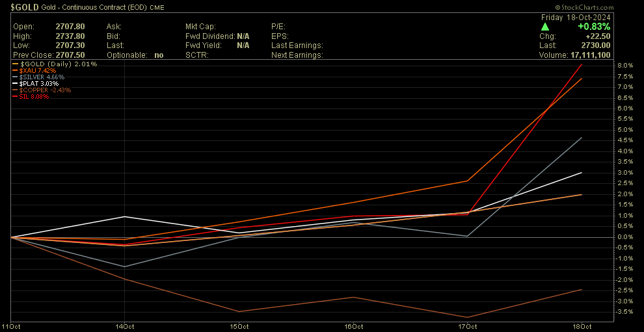Click the 14Oct x-axis date label
Screen dimensions: 644x332
click(125, 327)
